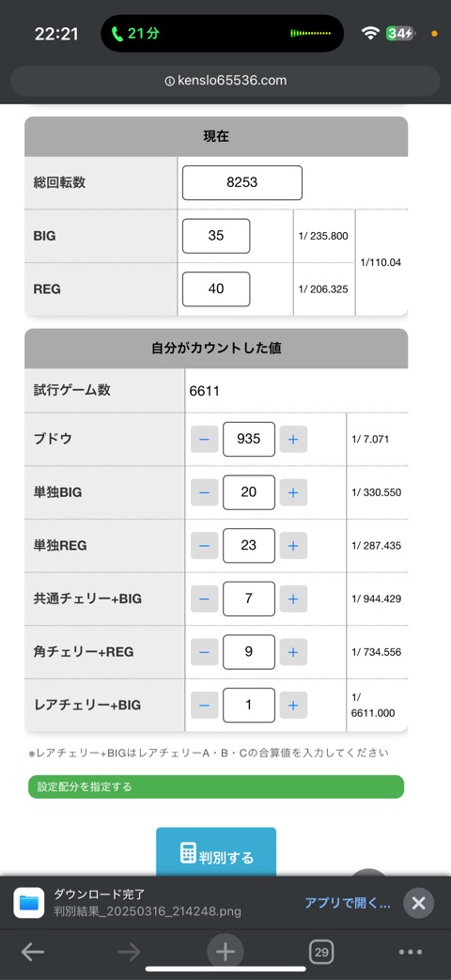
Task: Tap minus for 単独REG count
Action: (x=204, y=546)
